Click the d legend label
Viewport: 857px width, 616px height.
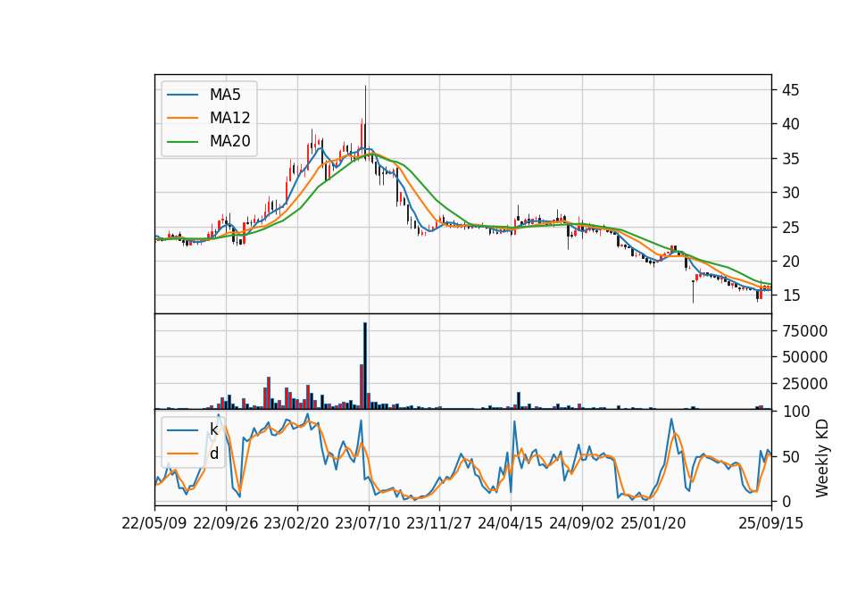[214, 454]
